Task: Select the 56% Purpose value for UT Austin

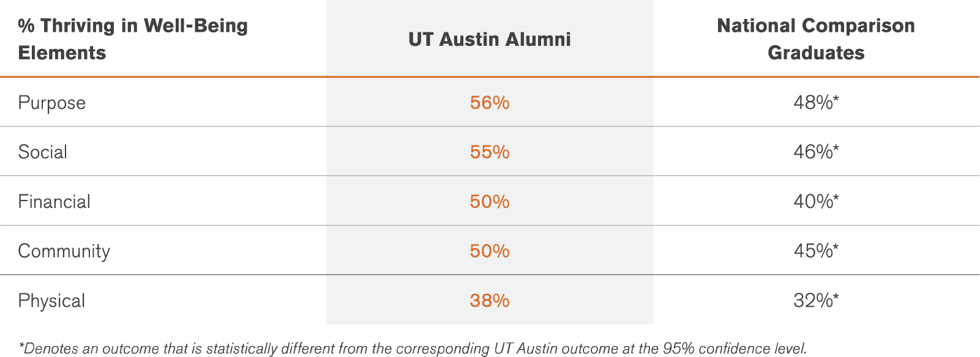Action: (x=490, y=103)
